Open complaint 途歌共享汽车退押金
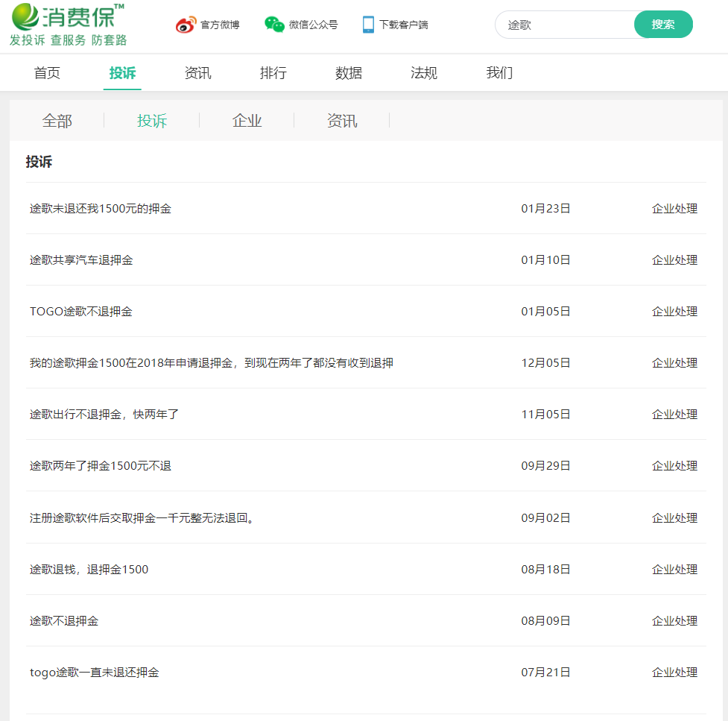 (81, 260)
